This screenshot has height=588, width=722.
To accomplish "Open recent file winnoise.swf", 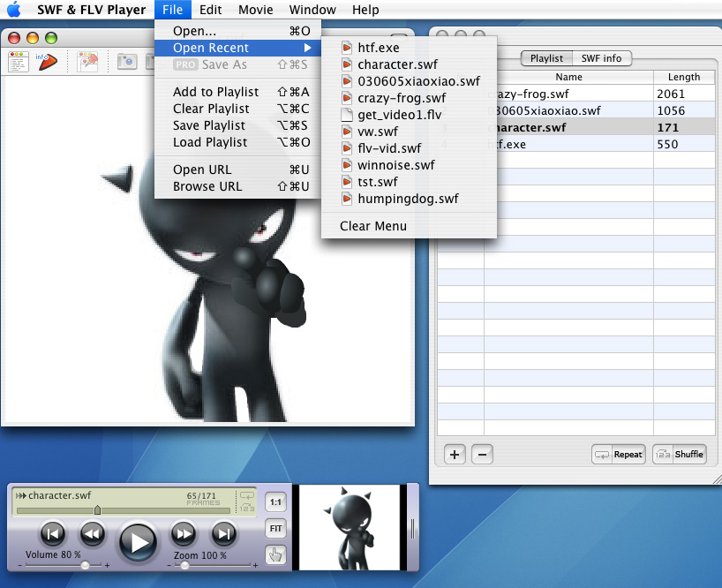I will pos(409,165).
